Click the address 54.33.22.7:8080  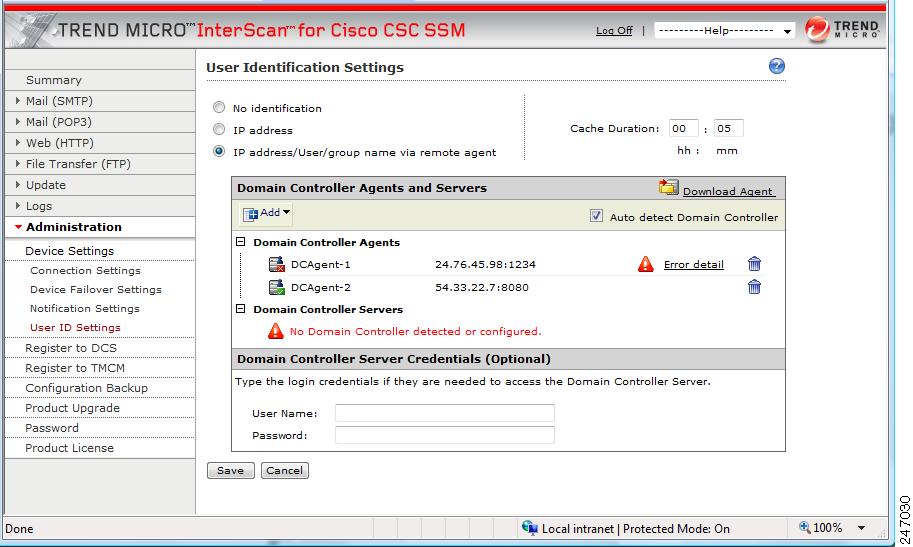[x=482, y=287]
